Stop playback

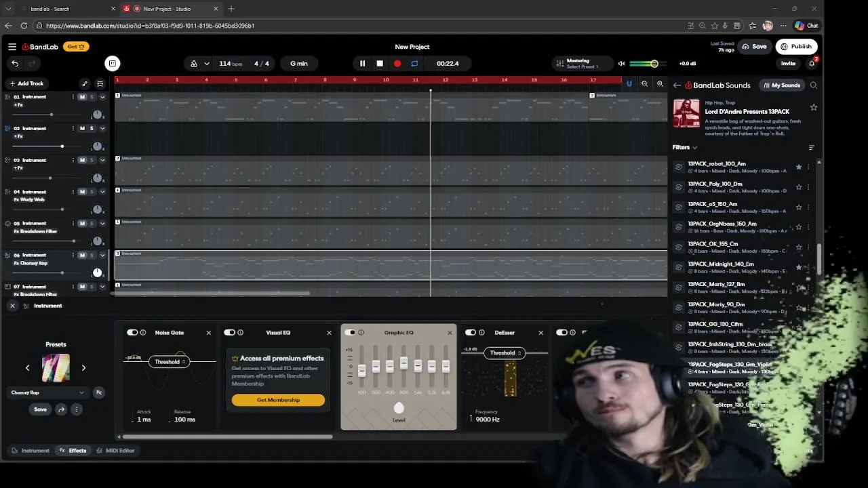coord(380,64)
